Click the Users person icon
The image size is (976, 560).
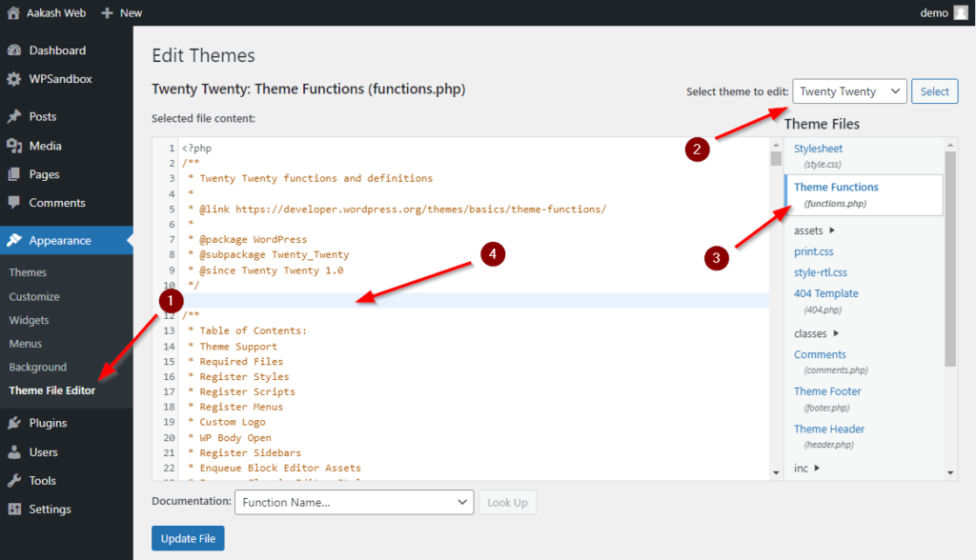[x=14, y=452]
